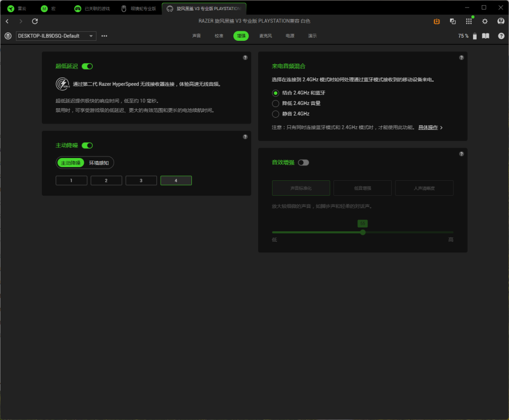Set noise cancellation level 2
The width and height of the screenshot is (509, 420).
pyautogui.click(x=106, y=180)
